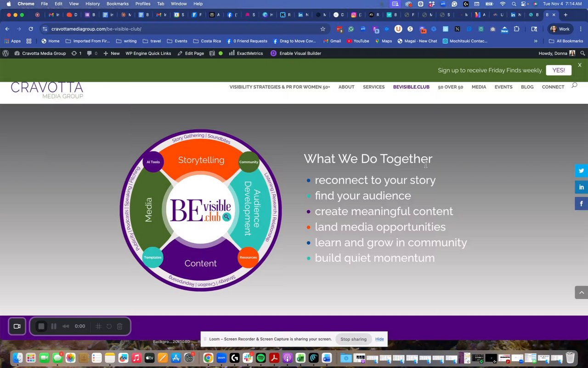
Task: Open Apple Music from the dock
Action: tap(136, 358)
